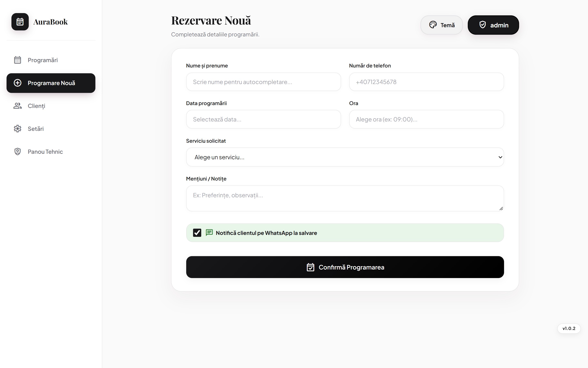This screenshot has width=588, height=368.
Task: Open the Programări page from the sidebar
Action: pyautogui.click(x=51, y=60)
